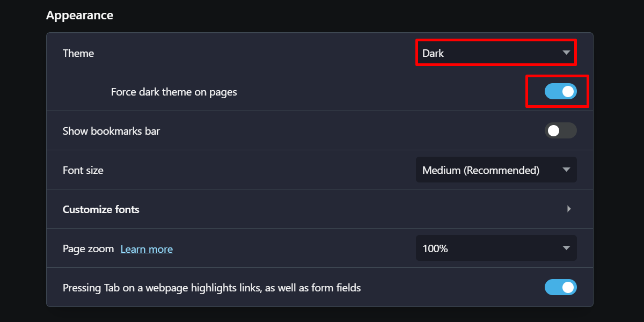The height and width of the screenshot is (322, 644).
Task: Click the Theme dropdown arrow icon
Action: tap(566, 53)
